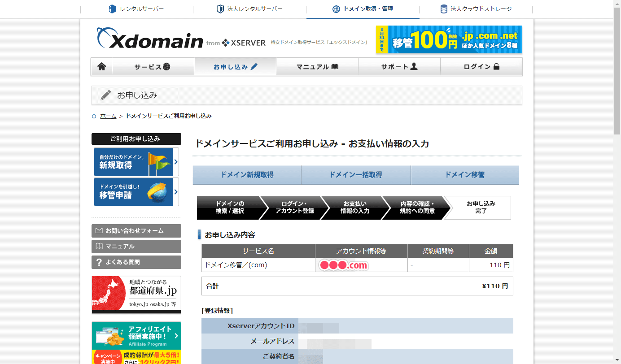Screen dimensions: 621x364
Task: Select the ドメイン移管 tab
Action: pos(465,175)
